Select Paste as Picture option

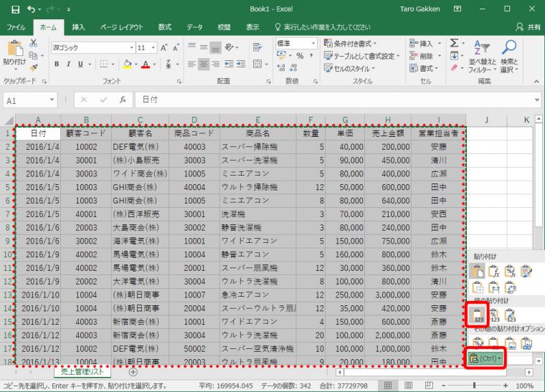(x=510, y=343)
